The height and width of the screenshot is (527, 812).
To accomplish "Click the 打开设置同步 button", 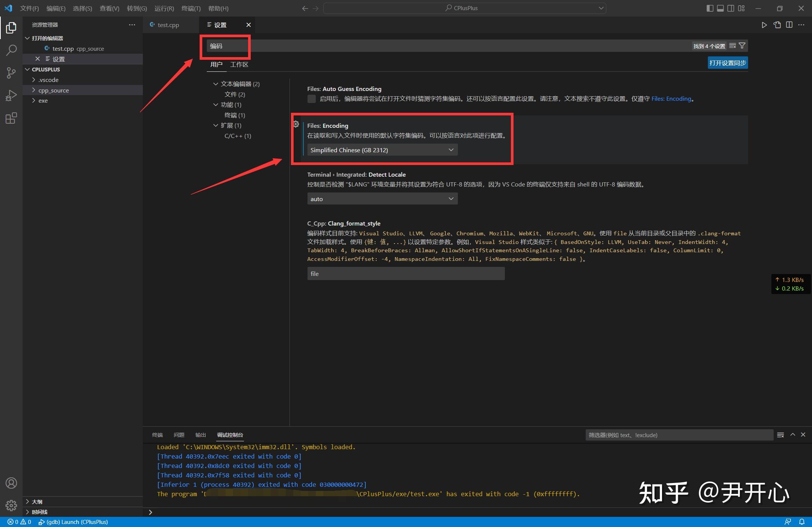I will (x=727, y=63).
